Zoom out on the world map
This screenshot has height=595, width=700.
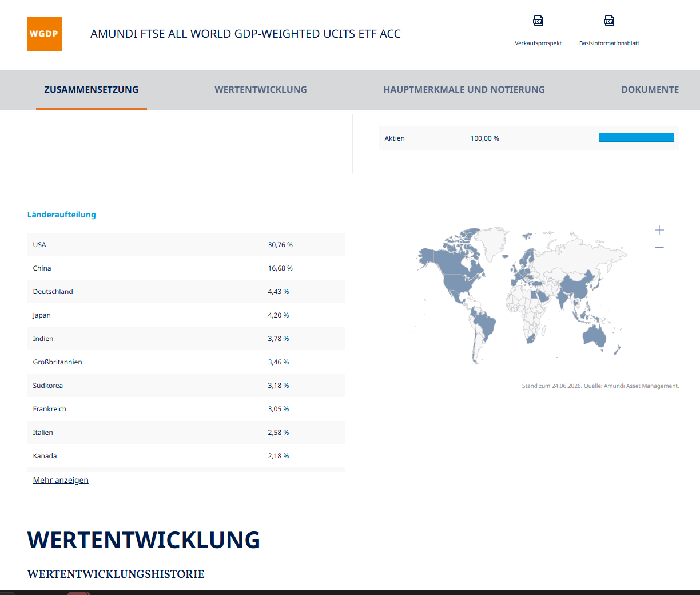pyautogui.click(x=659, y=247)
